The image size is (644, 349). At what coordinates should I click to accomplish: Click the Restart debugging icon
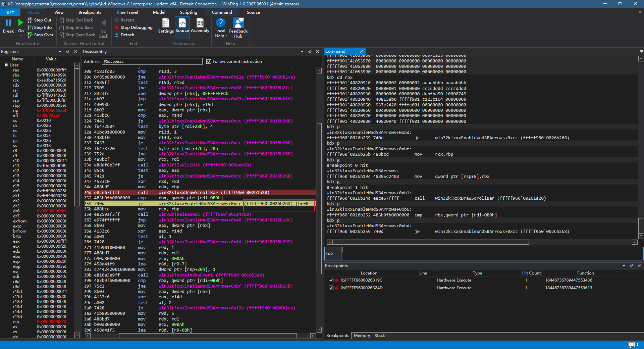[x=117, y=20]
